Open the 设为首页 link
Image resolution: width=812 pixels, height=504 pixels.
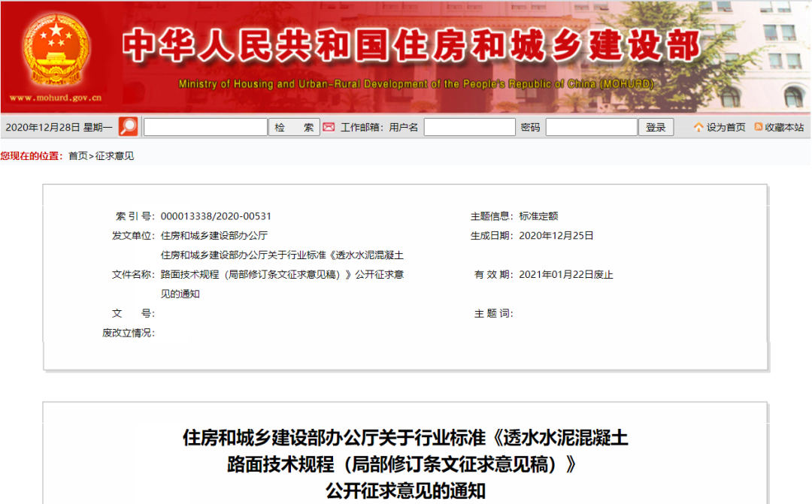click(x=726, y=127)
